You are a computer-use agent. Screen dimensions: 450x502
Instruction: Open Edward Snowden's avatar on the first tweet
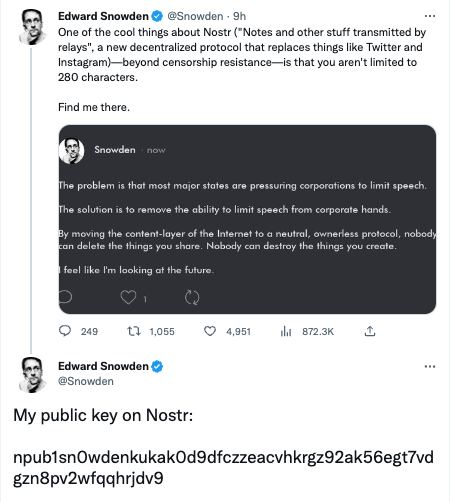pos(32,27)
